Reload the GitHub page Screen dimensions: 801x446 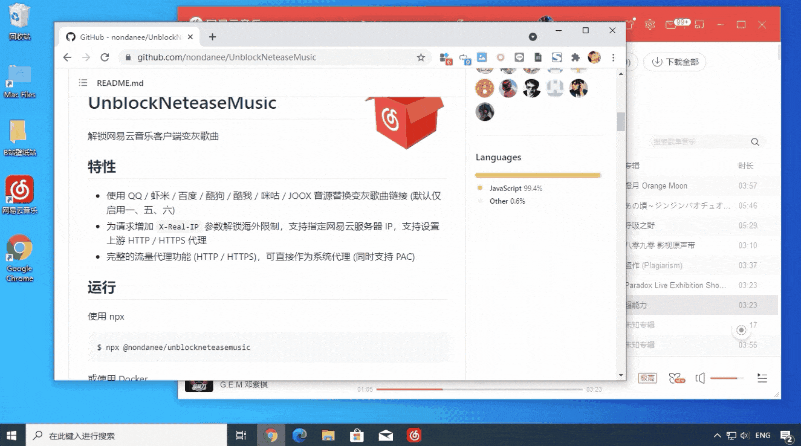coord(105,58)
